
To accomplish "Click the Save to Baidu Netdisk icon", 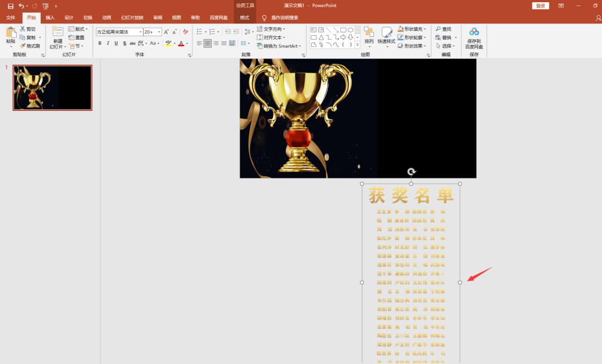I will (474, 32).
